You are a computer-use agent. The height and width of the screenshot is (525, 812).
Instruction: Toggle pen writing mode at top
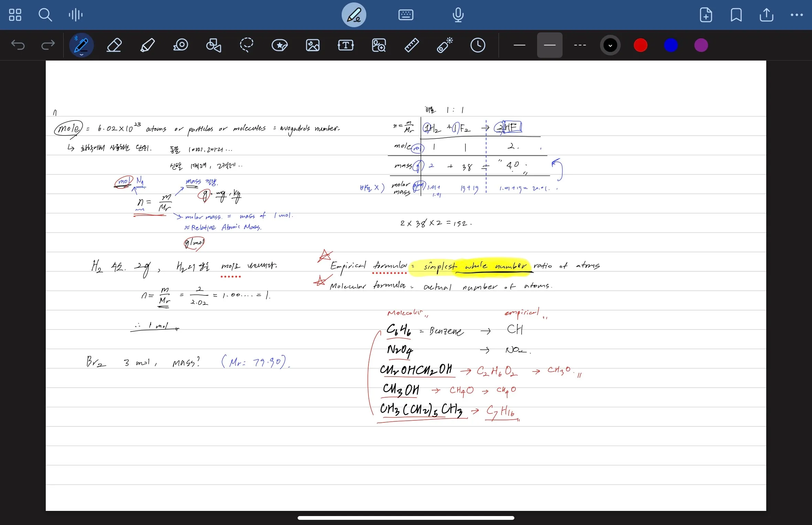(354, 15)
